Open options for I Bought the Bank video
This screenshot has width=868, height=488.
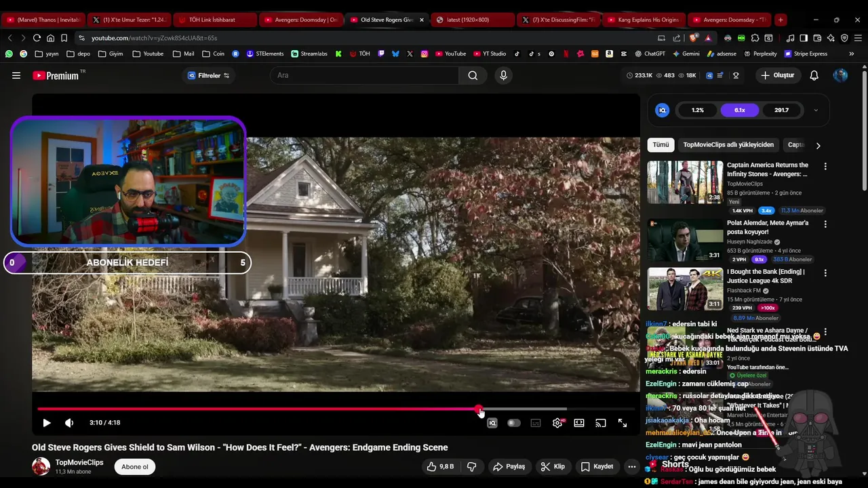pyautogui.click(x=825, y=272)
